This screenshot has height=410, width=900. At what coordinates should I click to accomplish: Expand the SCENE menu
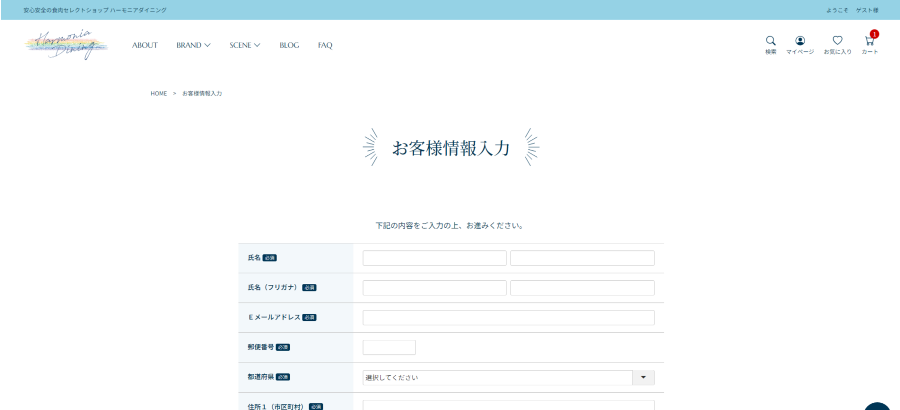pos(244,45)
